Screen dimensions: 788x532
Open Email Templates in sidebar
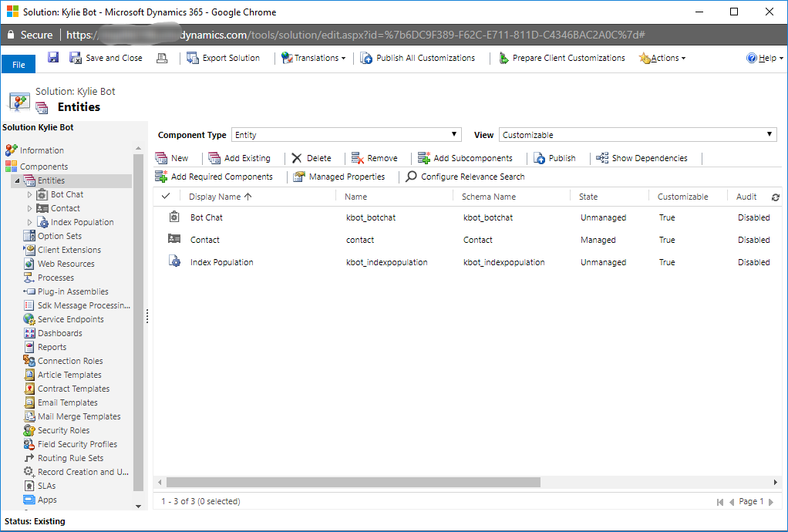[x=60, y=402]
